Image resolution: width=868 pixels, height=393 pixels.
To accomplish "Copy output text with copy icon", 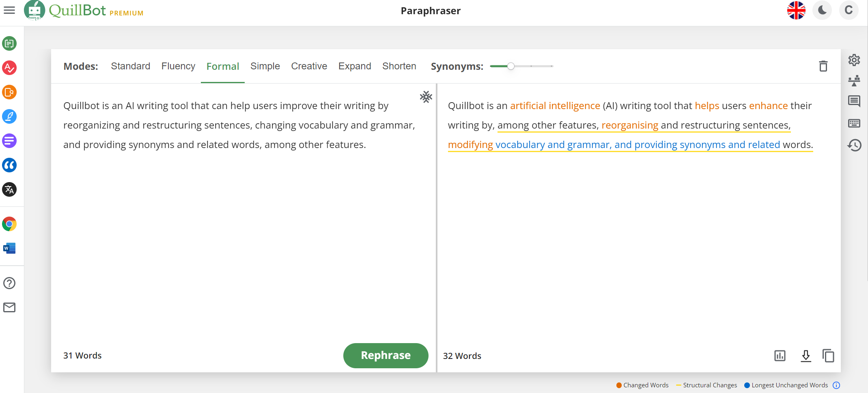I will (828, 356).
